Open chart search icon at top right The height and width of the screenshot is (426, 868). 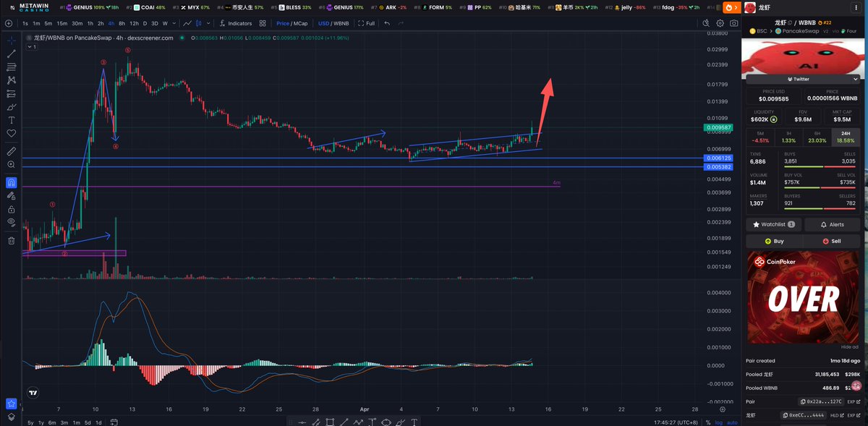(x=707, y=23)
